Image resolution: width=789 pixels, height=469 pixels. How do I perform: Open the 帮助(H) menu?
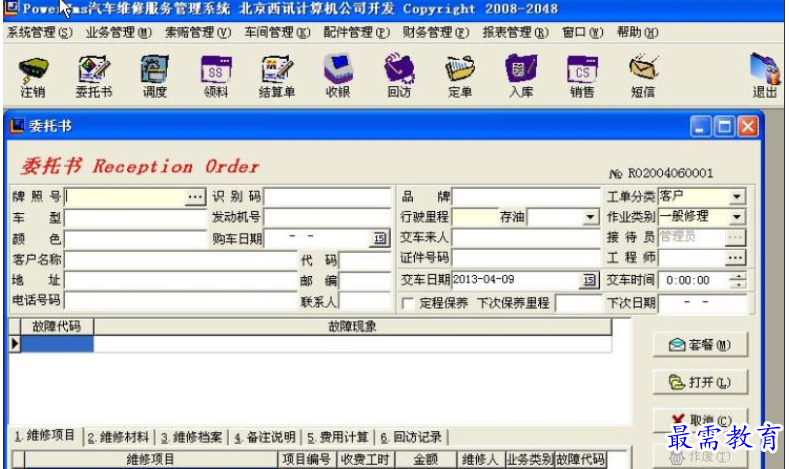pos(638,33)
